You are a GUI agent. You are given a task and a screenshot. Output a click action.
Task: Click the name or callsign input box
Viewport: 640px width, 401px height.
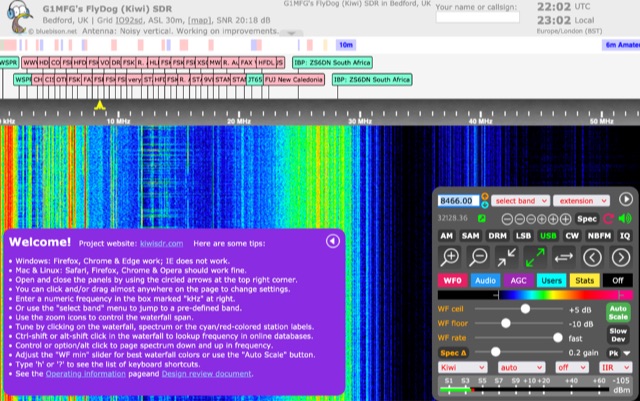pos(478,17)
